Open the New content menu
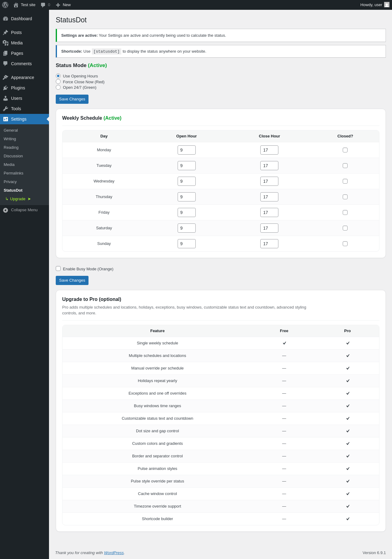The height and width of the screenshot is (559, 392). (x=63, y=5)
